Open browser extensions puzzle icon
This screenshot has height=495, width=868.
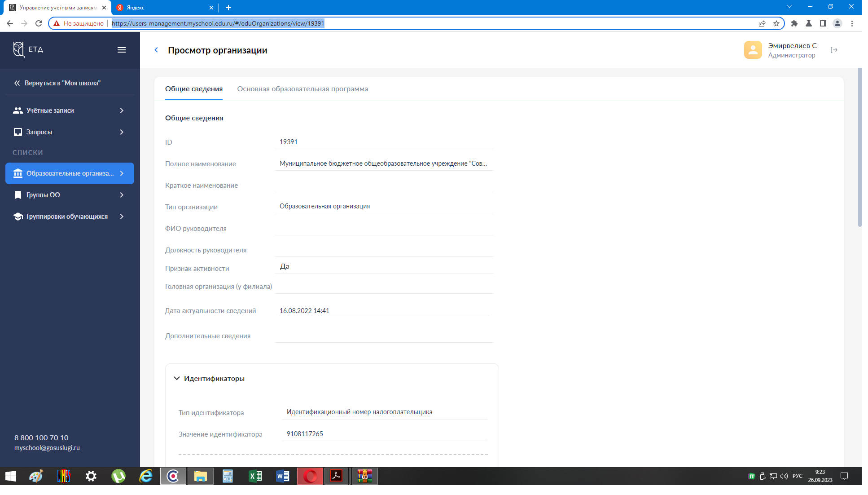tap(794, 23)
